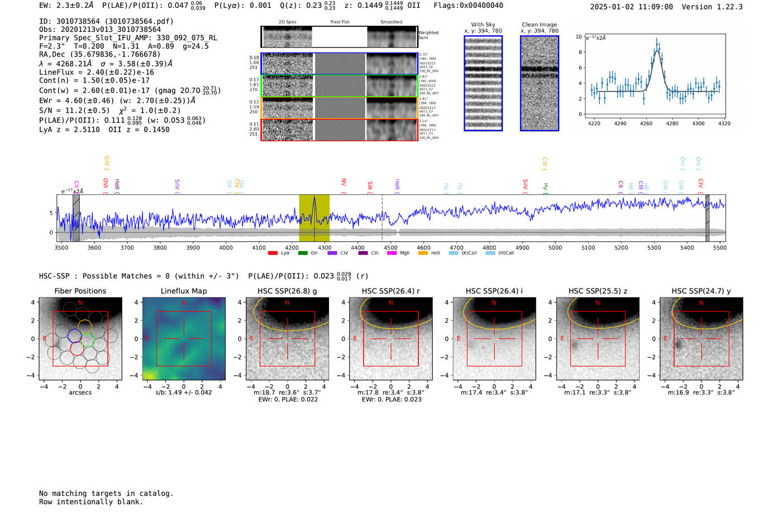782x532 pixels.
Task: Open the HSC SSP(26.8) g cutout
Action: (x=288, y=339)
